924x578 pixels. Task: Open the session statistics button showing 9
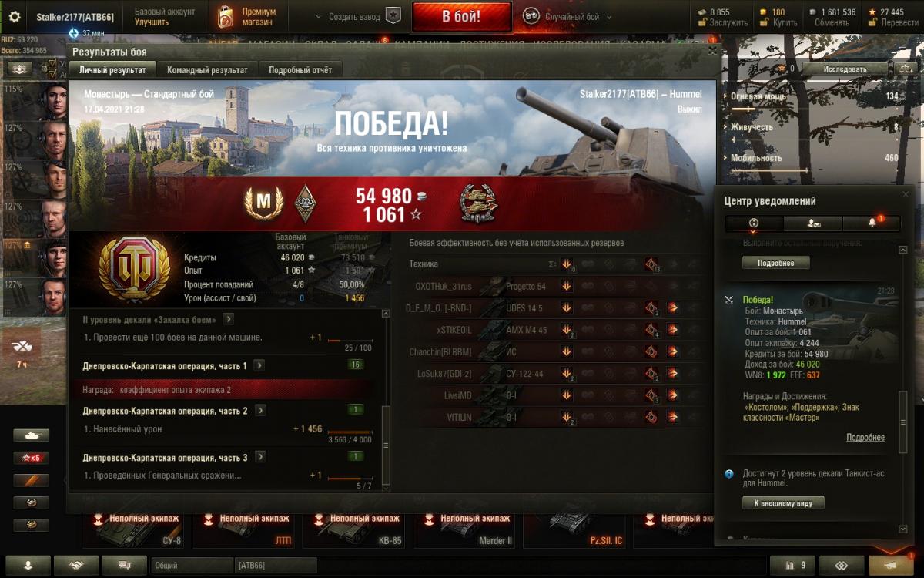pos(792,565)
